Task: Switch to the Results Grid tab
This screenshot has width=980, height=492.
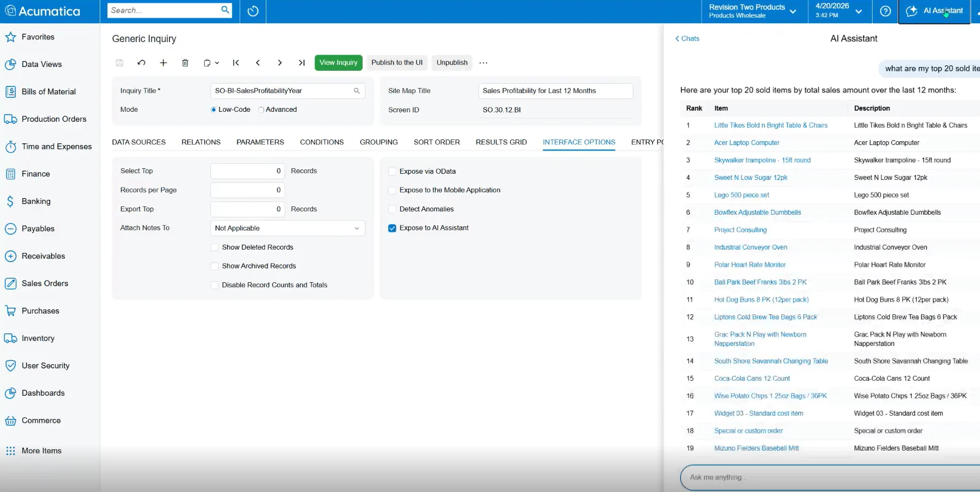Action: click(x=501, y=142)
